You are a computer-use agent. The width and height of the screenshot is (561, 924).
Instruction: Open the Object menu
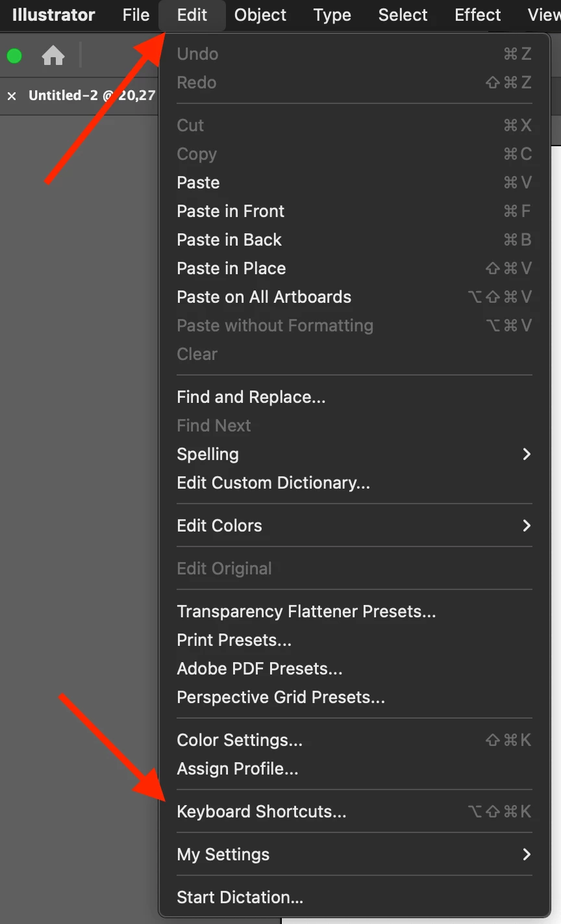coord(260,15)
